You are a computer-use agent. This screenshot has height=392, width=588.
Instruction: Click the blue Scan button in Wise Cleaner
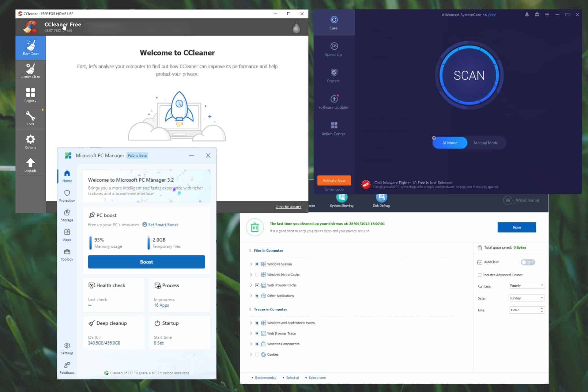[517, 227]
